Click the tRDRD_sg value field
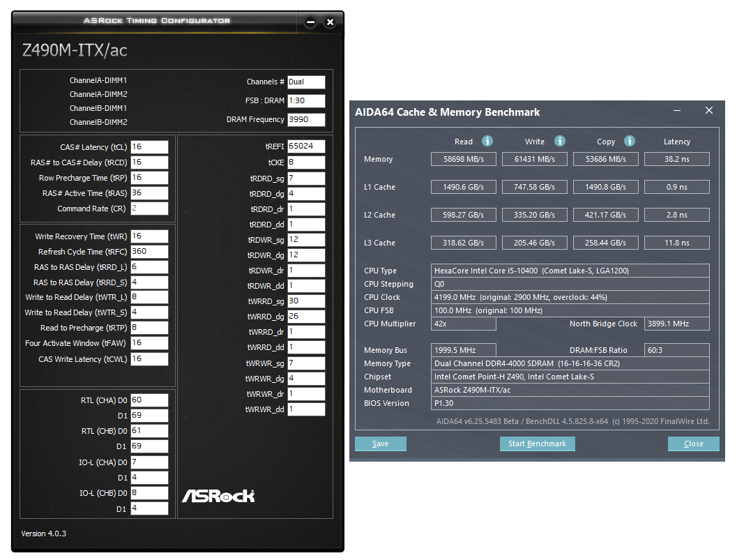 306,179
